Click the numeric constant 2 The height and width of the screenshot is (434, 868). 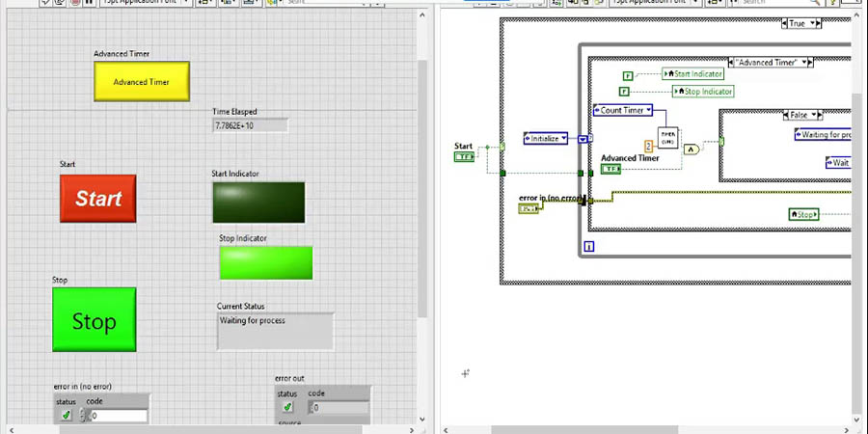650,145
